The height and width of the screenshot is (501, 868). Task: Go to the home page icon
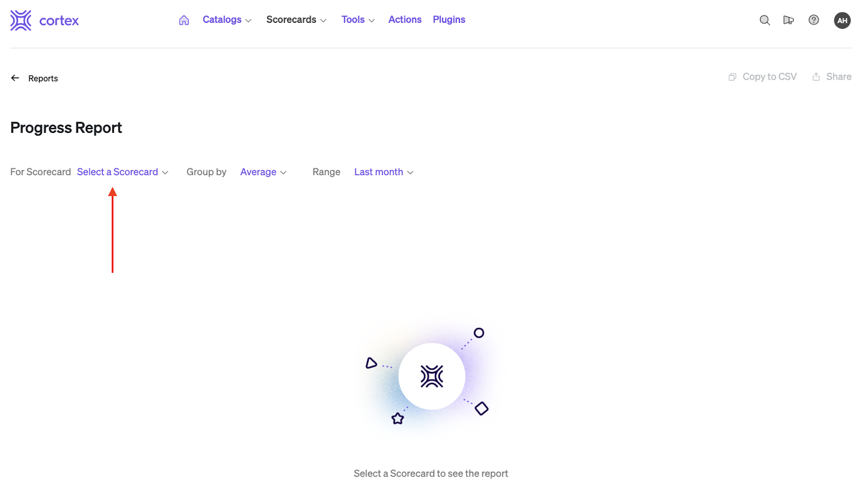(x=184, y=20)
